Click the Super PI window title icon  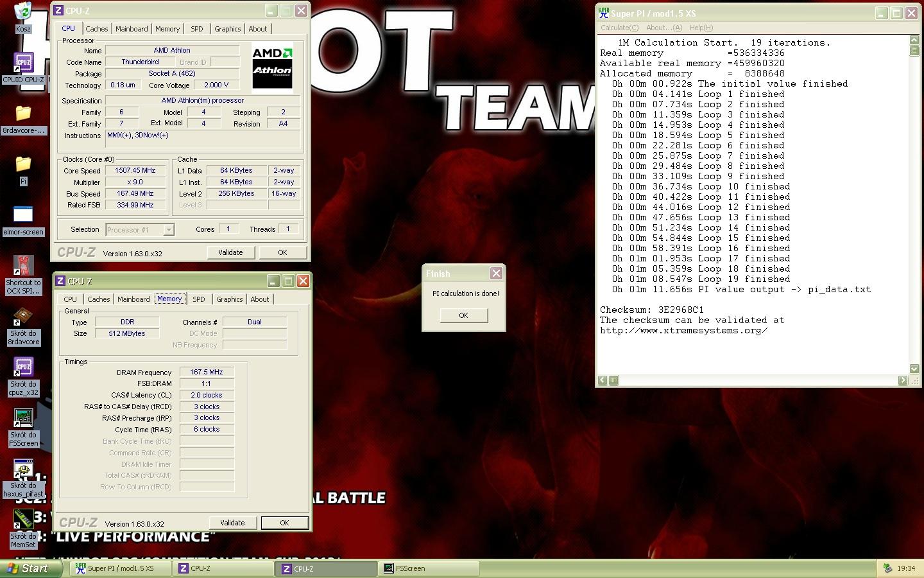(603, 13)
